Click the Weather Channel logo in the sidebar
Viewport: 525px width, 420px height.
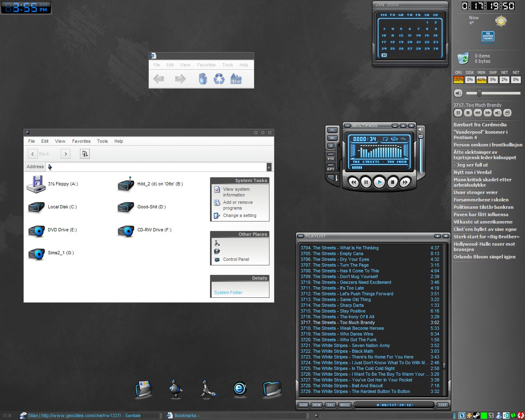point(488,36)
